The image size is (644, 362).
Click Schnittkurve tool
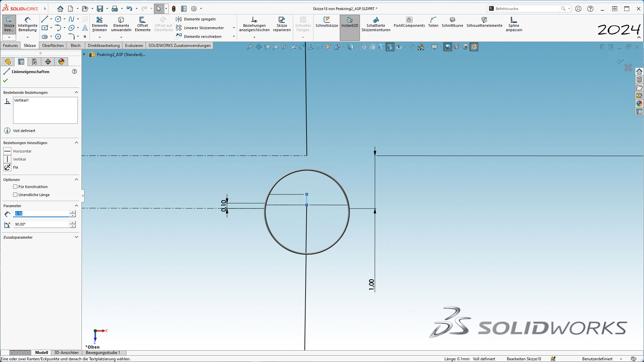(x=452, y=22)
